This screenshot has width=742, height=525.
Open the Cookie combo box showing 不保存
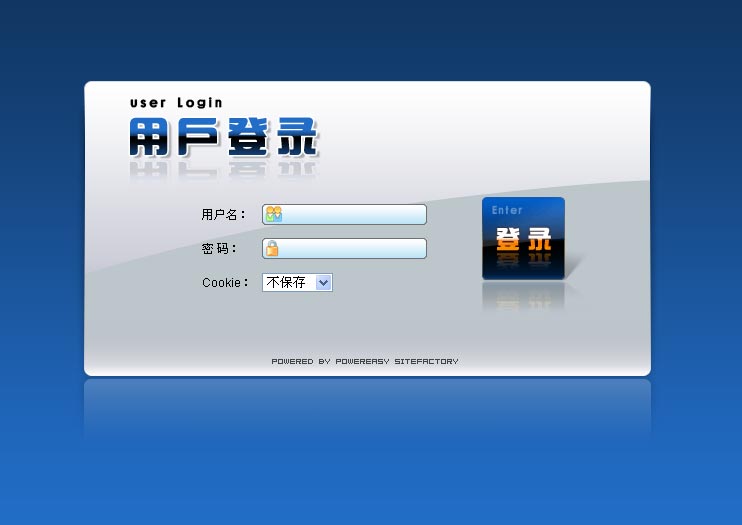(x=297, y=283)
